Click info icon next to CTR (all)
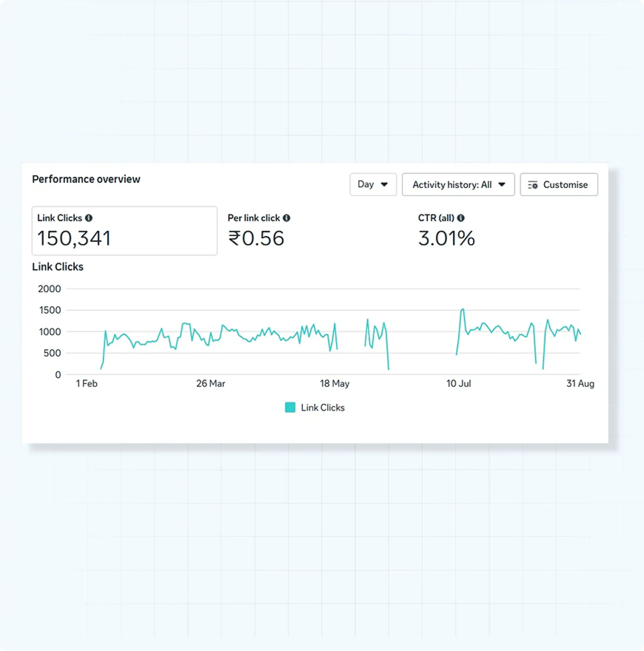 coord(461,218)
